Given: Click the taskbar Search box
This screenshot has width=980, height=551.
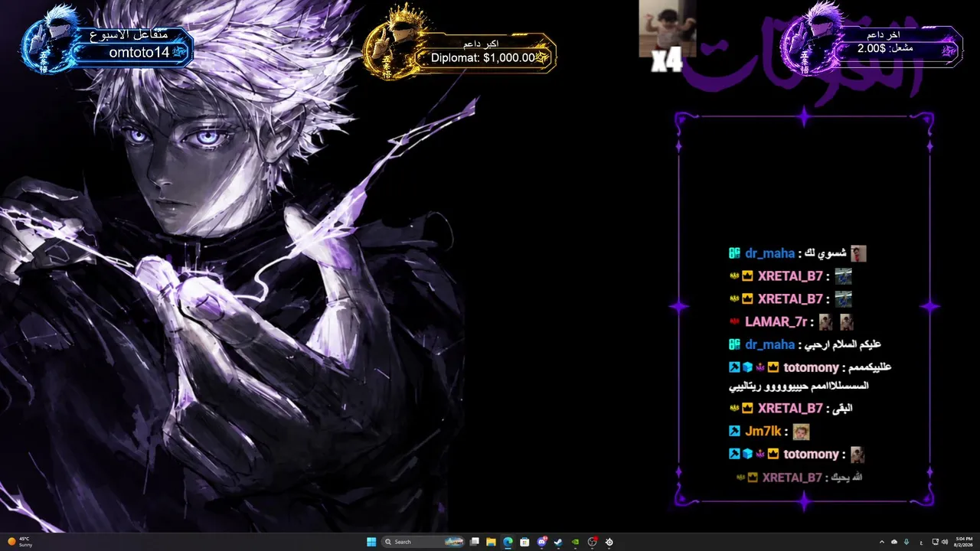Looking at the screenshot, I should tap(423, 542).
